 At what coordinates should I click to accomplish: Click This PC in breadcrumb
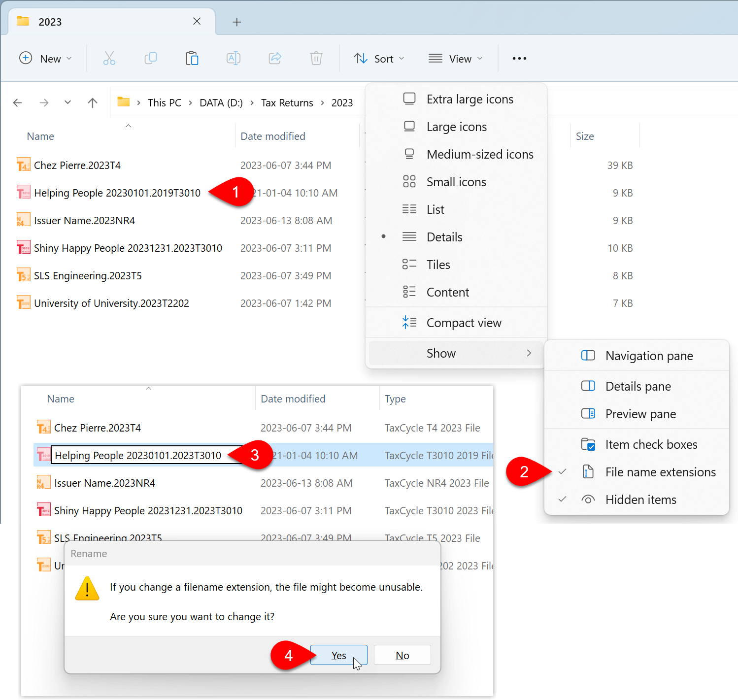pos(165,103)
